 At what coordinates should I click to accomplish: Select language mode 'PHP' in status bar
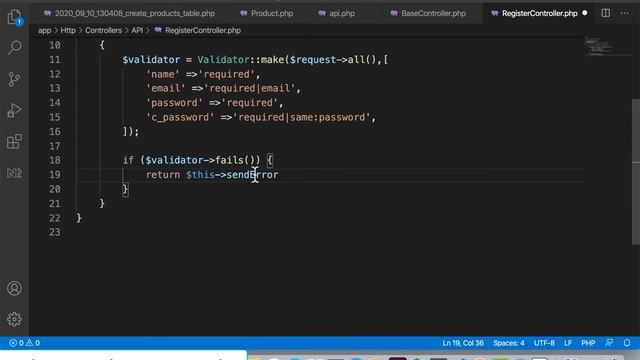[588, 343]
